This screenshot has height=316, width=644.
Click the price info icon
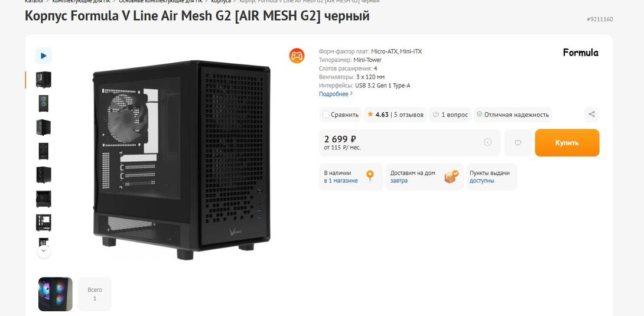487,142
